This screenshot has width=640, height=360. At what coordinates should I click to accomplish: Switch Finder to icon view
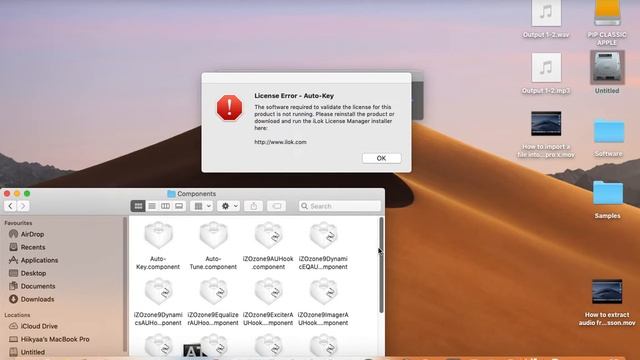138,206
